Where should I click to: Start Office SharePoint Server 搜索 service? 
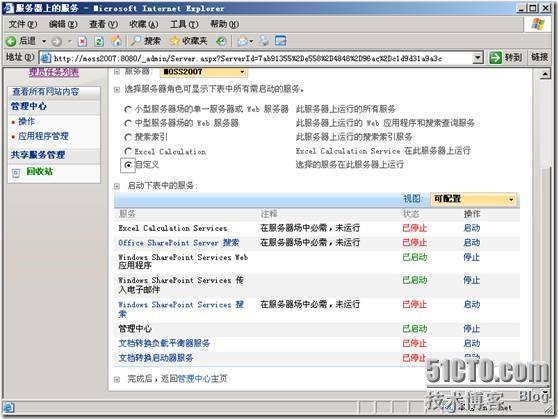click(x=472, y=243)
